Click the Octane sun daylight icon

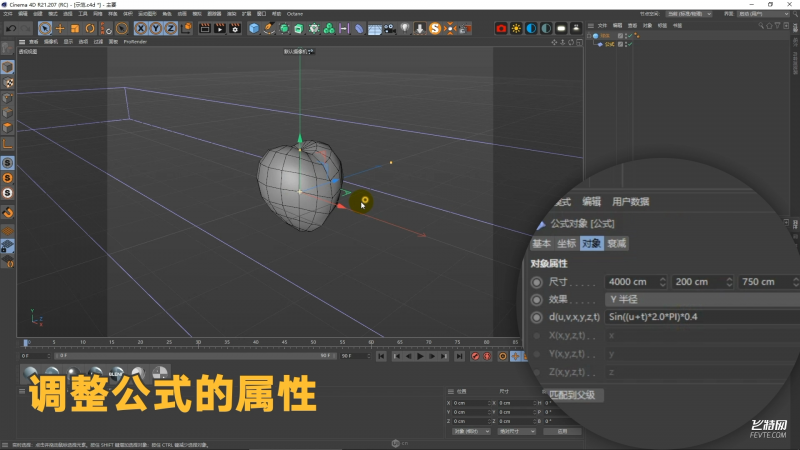516,29
